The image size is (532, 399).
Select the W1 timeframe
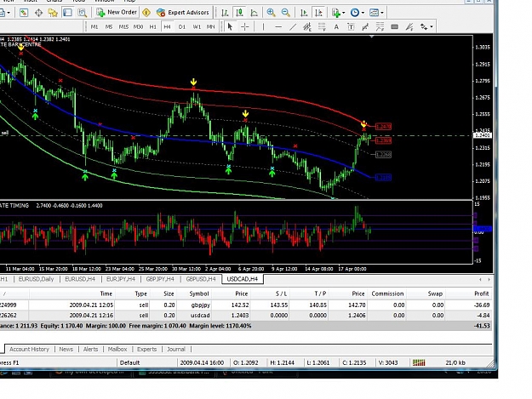197,26
